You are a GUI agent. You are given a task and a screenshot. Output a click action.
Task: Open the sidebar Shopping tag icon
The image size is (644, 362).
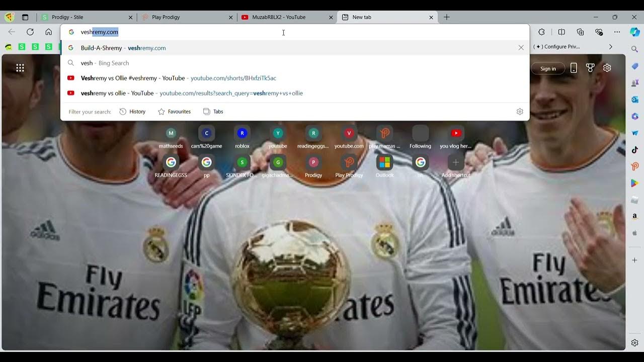tap(635, 66)
